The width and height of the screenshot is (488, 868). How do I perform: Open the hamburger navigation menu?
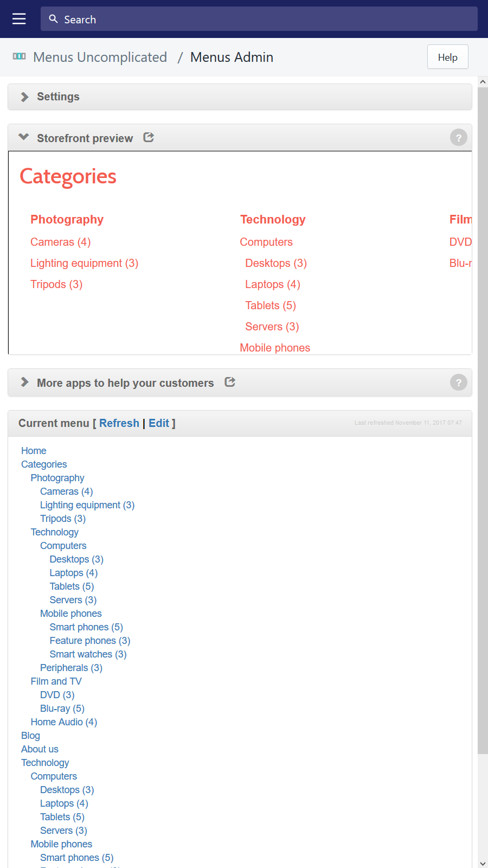pos(19,19)
